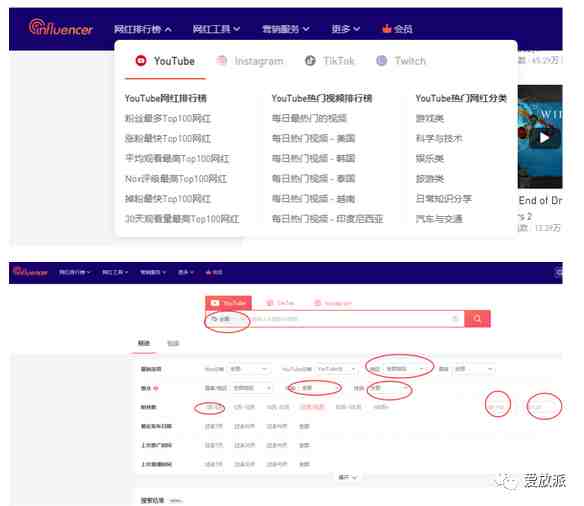Open the 营销服务 dropdown in top bar

coord(285,29)
